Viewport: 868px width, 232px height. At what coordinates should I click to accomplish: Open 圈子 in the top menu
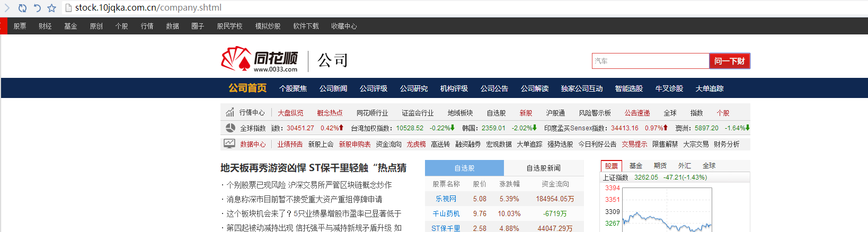click(x=198, y=26)
